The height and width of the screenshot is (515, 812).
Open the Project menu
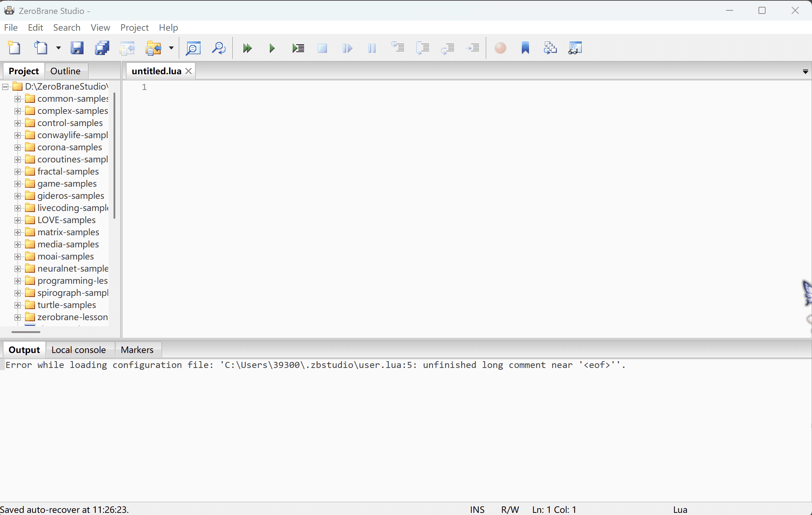(x=134, y=27)
